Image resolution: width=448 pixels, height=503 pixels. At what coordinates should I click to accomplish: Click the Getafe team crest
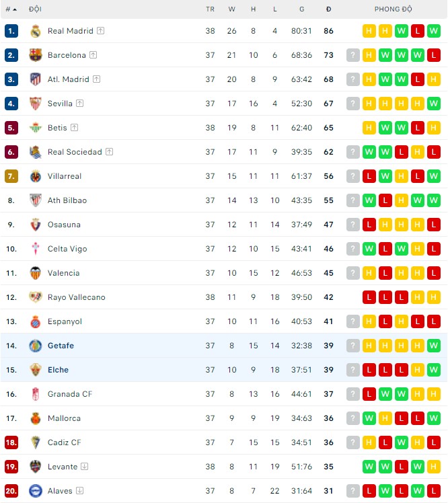click(x=36, y=346)
